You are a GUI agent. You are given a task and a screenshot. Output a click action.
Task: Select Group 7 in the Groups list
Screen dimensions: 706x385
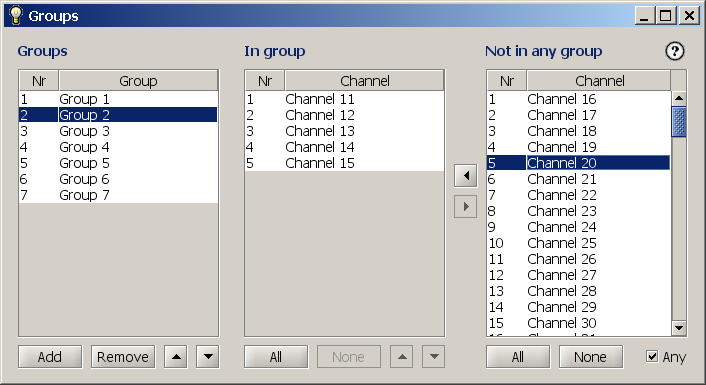[x=118, y=195]
